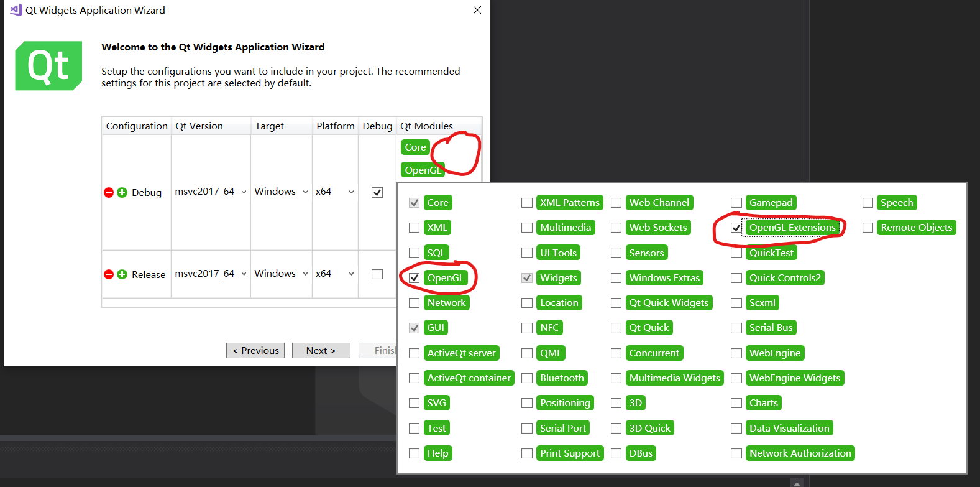
Task: Check the Help module checkbox
Action: (x=414, y=453)
